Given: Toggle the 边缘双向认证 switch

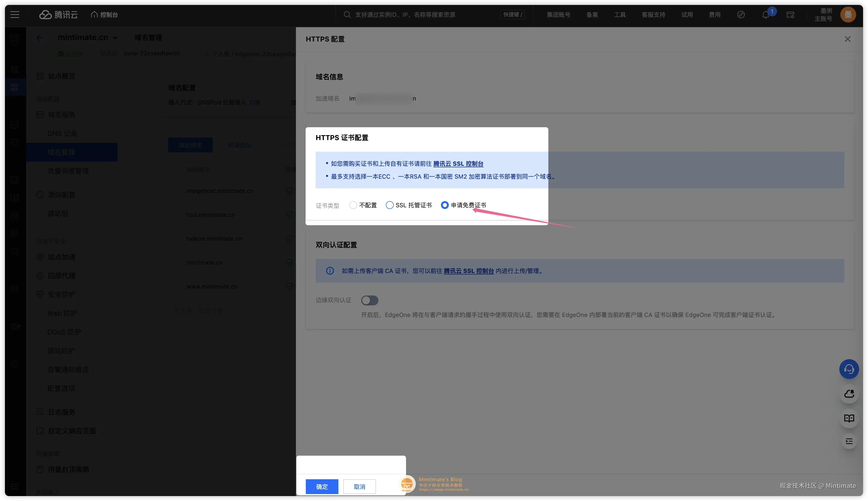Looking at the screenshot, I should click(370, 300).
